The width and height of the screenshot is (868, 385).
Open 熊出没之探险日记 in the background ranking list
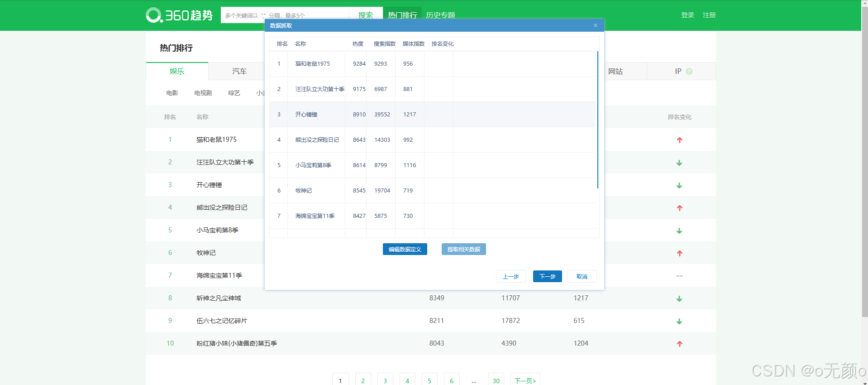[222, 207]
